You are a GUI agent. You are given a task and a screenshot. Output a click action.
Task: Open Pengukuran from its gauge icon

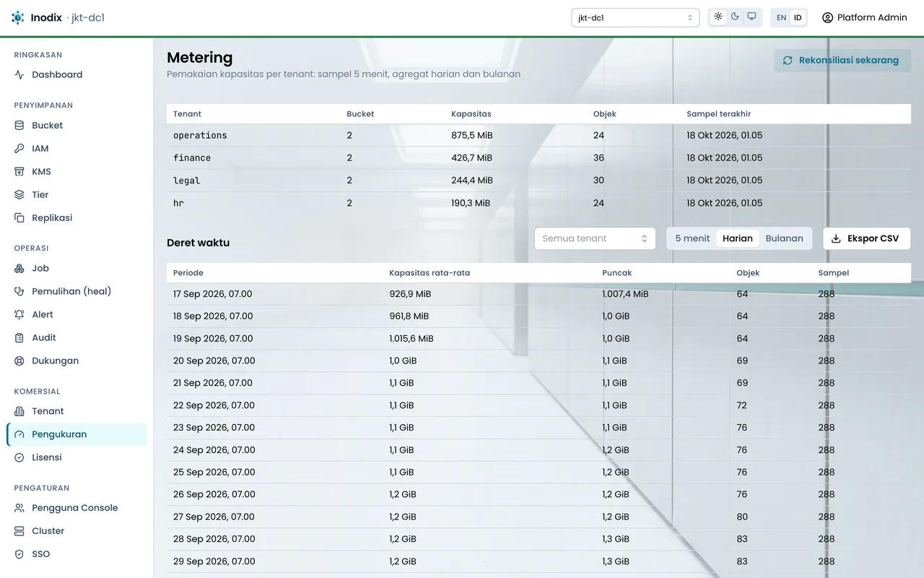(19, 434)
